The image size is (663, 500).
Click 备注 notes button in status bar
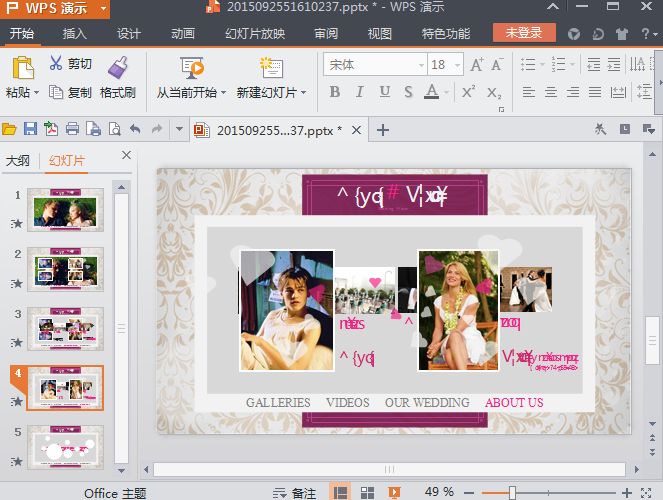tap(294, 493)
